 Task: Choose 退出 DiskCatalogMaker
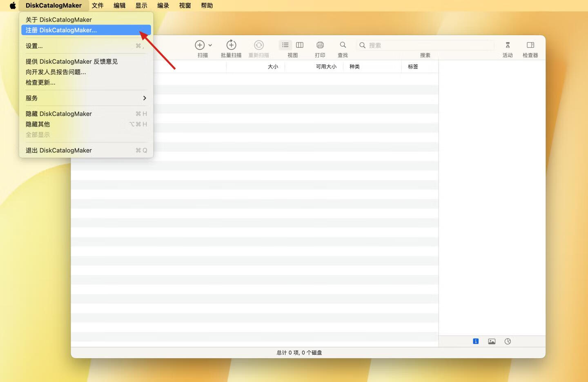86,150
